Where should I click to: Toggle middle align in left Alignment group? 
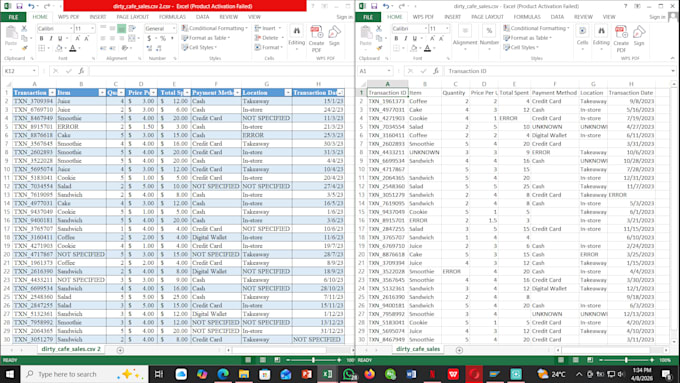pyautogui.click(x=112, y=29)
